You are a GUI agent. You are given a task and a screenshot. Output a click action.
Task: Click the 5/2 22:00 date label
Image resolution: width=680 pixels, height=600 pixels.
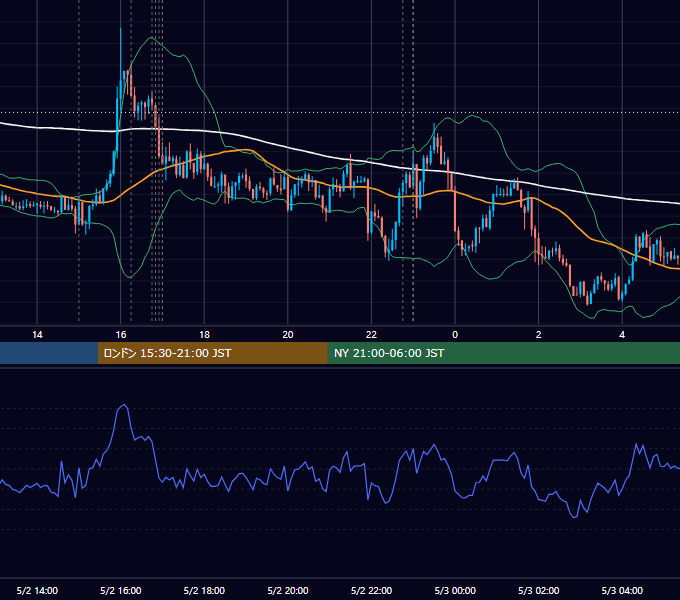pyautogui.click(x=371, y=590)
